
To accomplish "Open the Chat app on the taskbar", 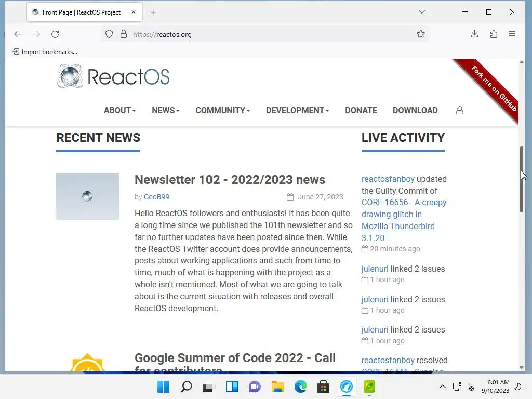I will click(x=255, y=387).
